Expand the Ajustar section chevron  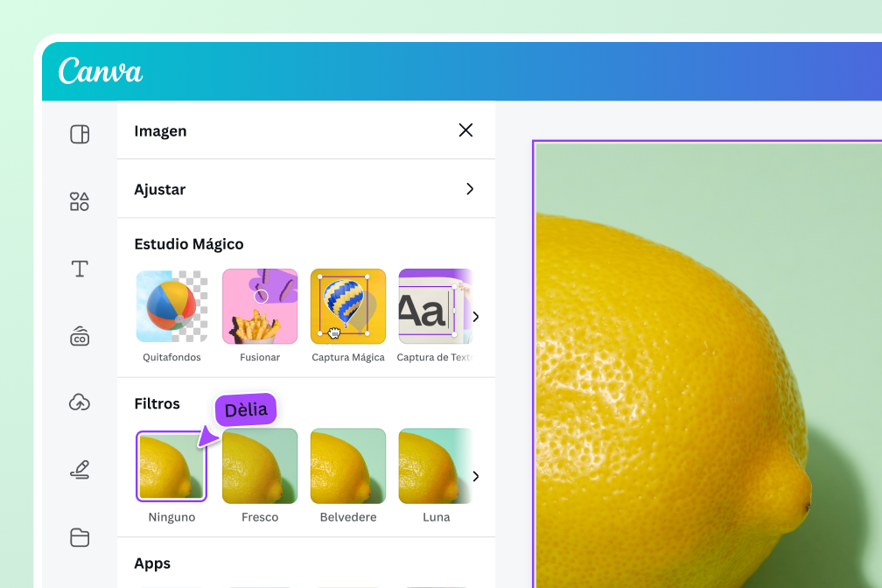[x=470, y=189]
